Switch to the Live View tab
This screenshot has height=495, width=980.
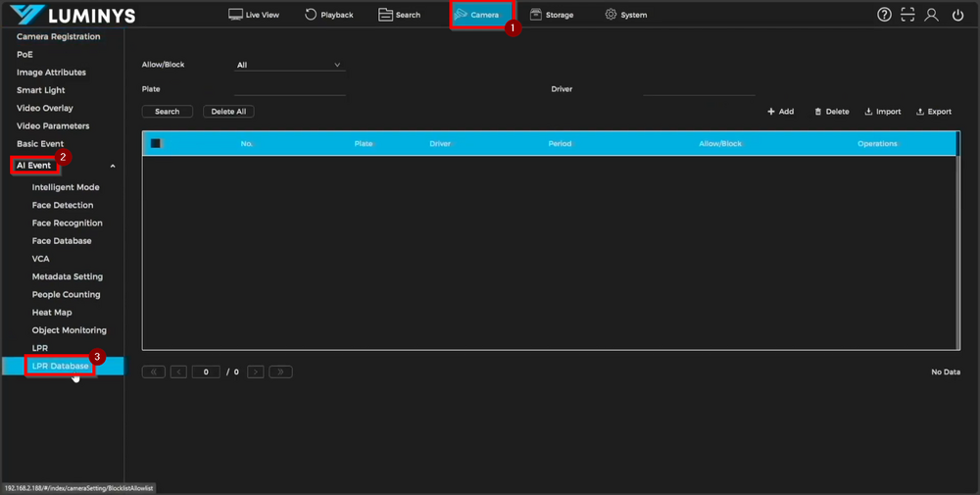tap(254, 15)
